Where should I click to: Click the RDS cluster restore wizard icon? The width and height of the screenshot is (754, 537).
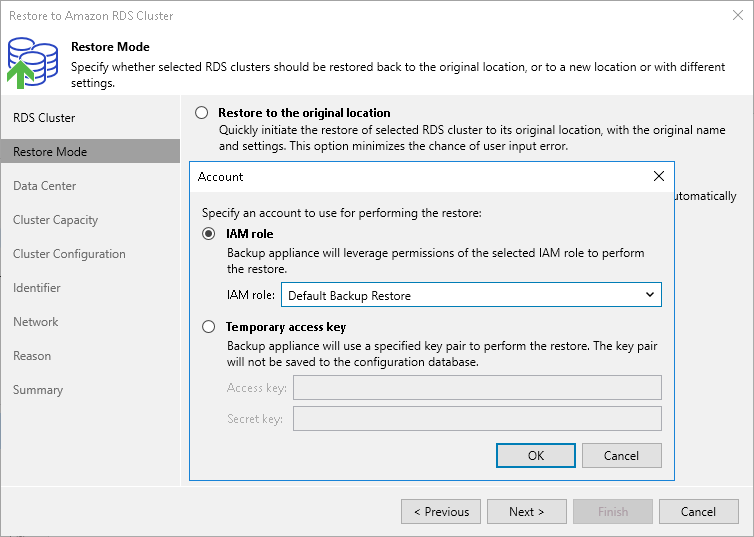click(31, 59)
